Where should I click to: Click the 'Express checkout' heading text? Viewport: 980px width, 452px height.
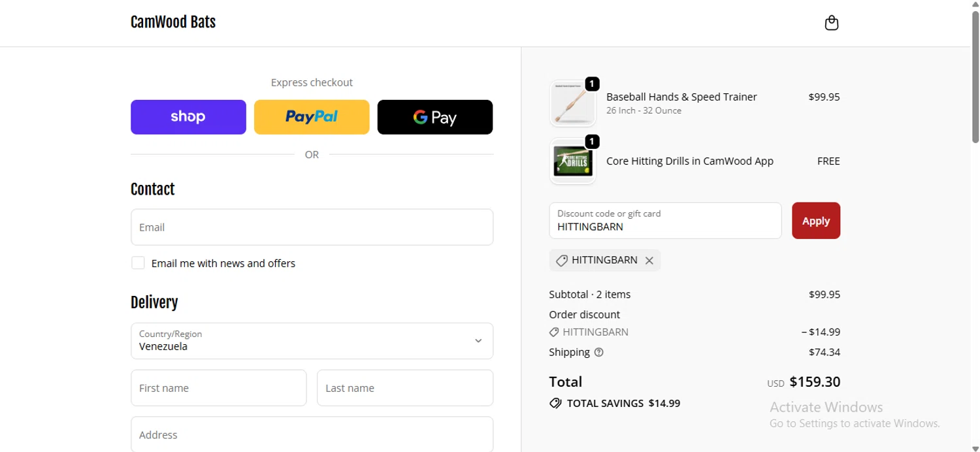pos(312,82)
